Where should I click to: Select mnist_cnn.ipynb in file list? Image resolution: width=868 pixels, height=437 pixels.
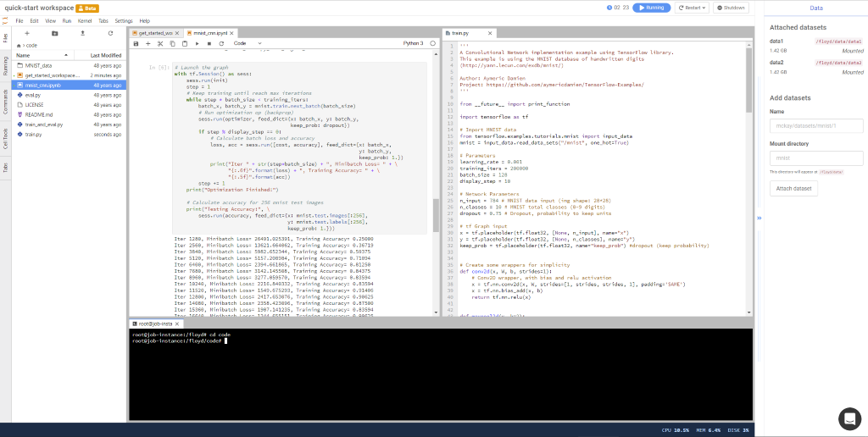[70, 86]
